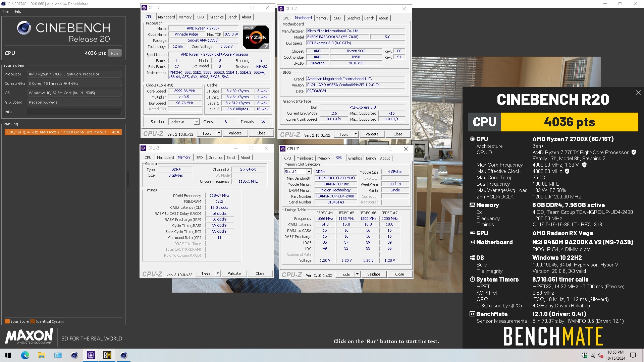Click the Ryzen 7 logo in CPU-Z
The image size is (644, 362).
256,37
